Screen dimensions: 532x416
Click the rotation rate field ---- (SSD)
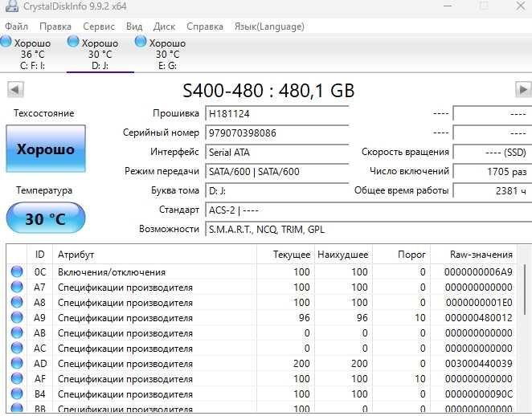(x=493, y=153)
